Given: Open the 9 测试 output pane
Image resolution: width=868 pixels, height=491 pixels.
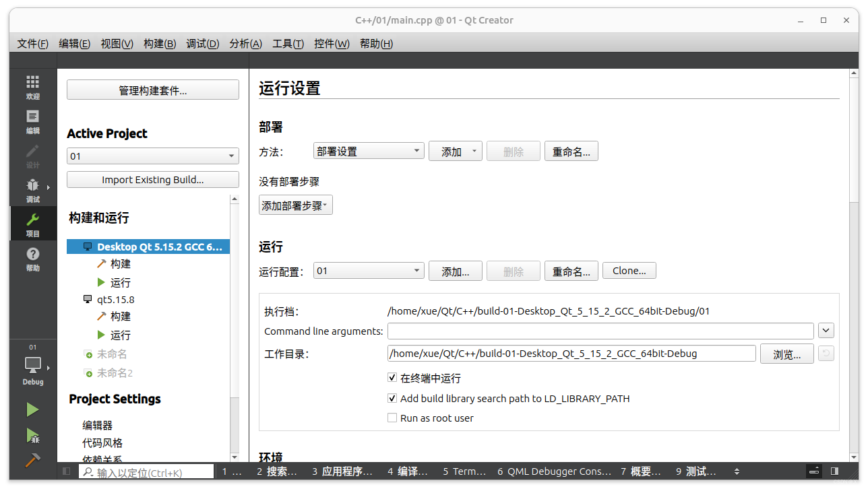Looking at the screenshot, I should pyautogui.click(x=696, y=471).
